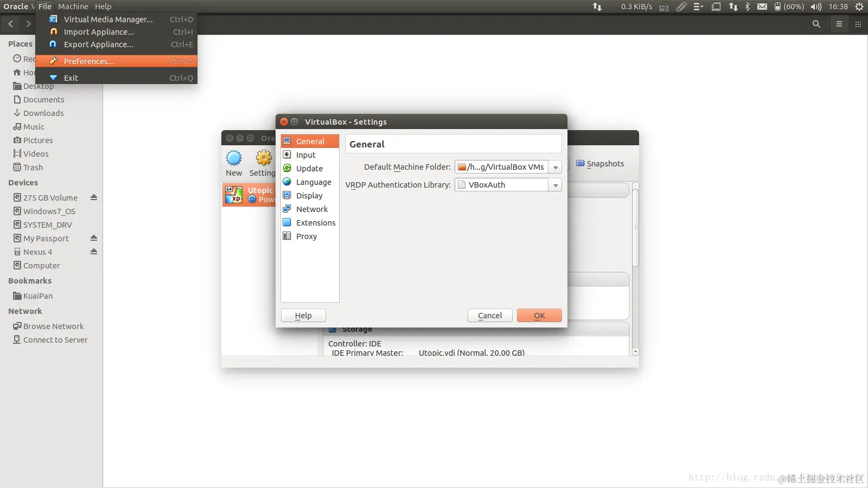Click the OK button in Settings
This screenshot has height=488, width=868.
tap(539, 316)
